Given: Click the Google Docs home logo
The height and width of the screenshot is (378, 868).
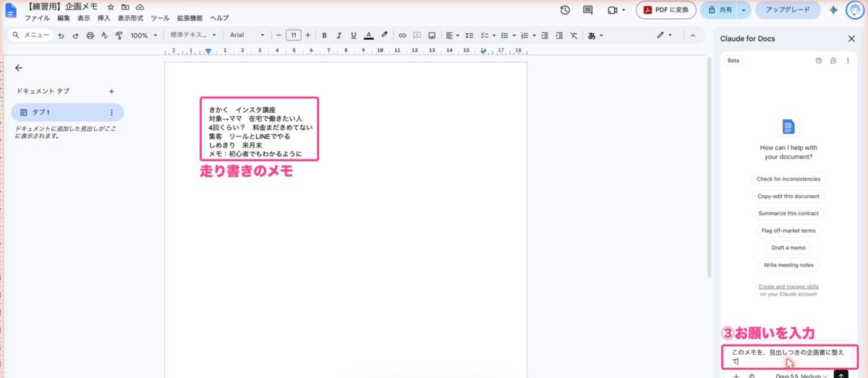Looking at the screenshot, I should coord(11,10).
